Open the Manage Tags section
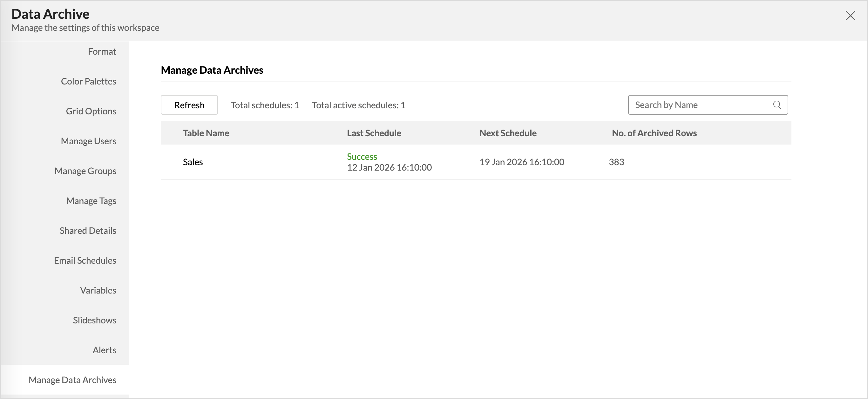 coord(91,201)
